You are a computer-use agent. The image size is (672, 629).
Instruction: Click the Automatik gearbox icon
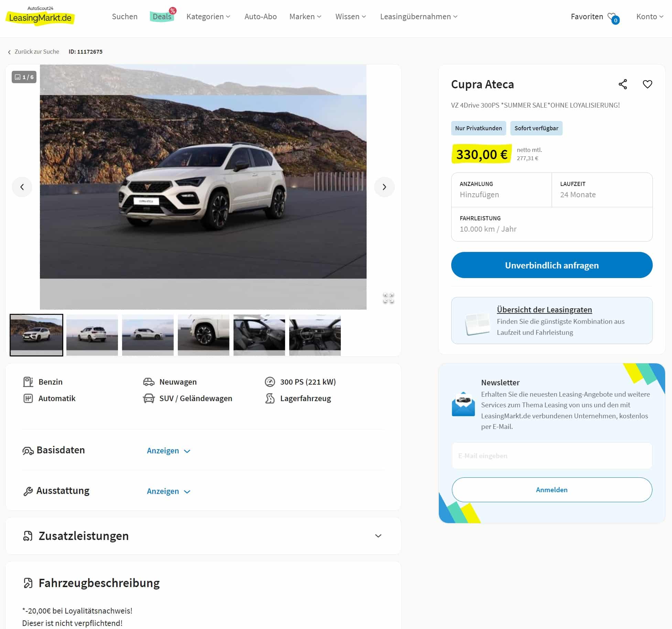click(x=28, y=398)
